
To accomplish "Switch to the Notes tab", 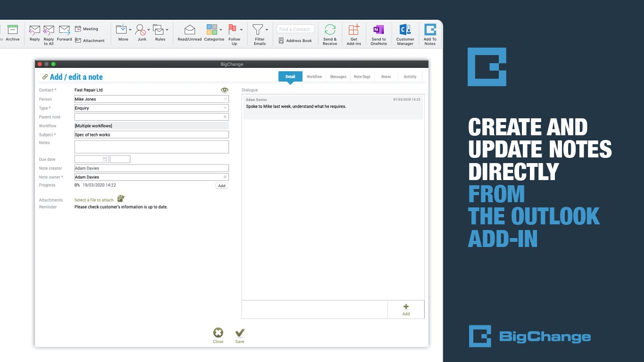I will (x=386, y=77).
